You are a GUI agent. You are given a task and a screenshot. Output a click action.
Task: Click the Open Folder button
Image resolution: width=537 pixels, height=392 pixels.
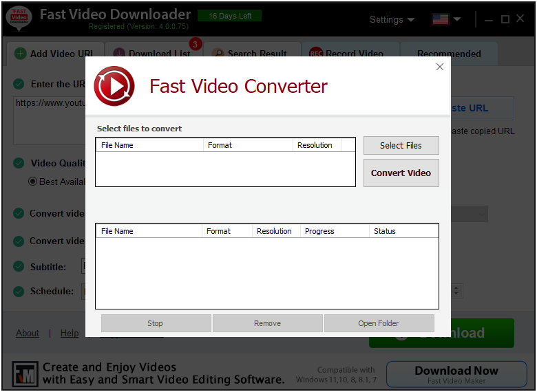coord(379,323)
